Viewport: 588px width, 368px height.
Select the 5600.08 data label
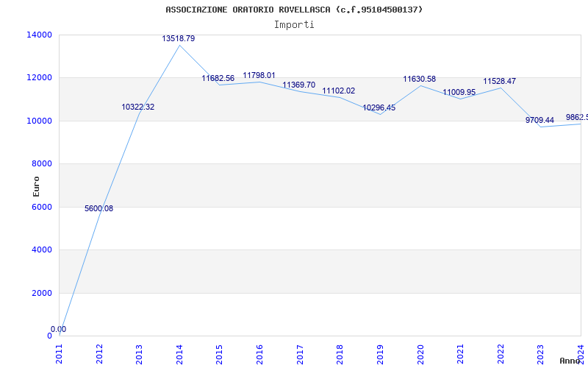(x=98, y=209)
